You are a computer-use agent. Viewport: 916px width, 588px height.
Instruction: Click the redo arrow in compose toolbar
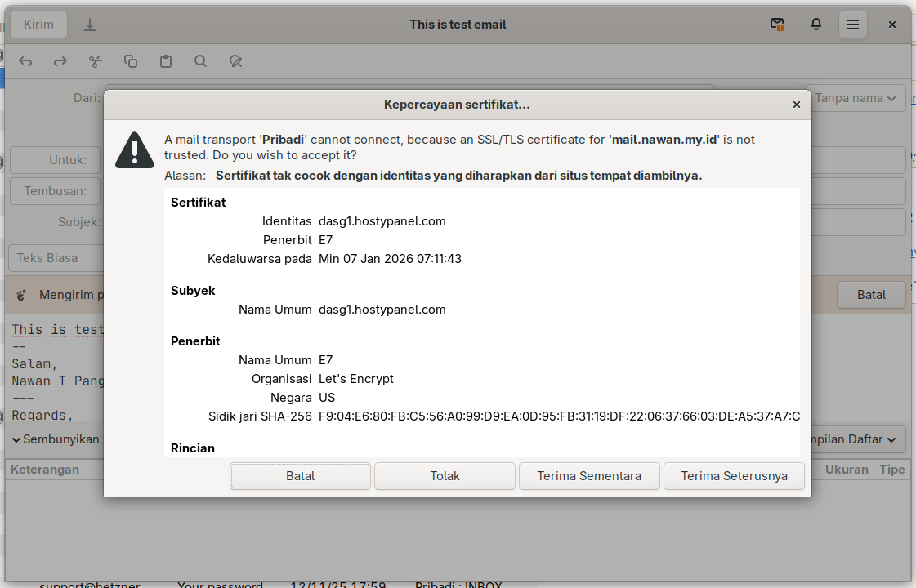click(x=60, y=61)
